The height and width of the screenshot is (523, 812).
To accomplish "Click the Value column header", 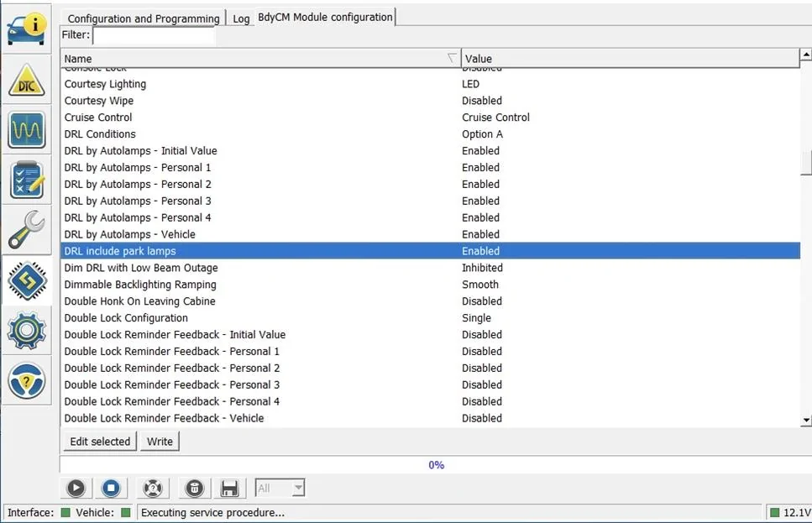I will point(631,59).
